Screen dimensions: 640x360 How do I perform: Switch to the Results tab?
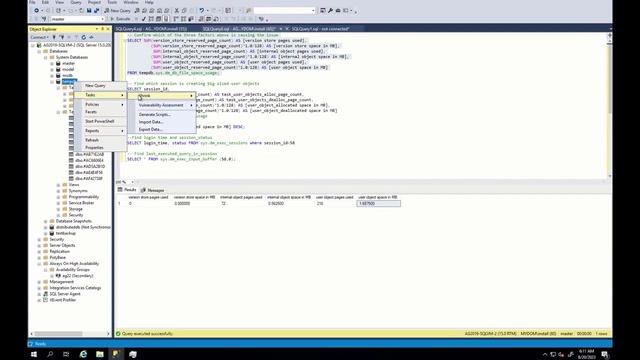point(127,190)
